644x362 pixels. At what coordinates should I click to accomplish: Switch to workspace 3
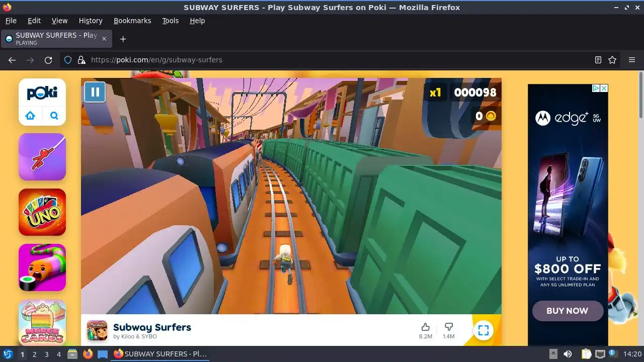[x=46, y=354]
